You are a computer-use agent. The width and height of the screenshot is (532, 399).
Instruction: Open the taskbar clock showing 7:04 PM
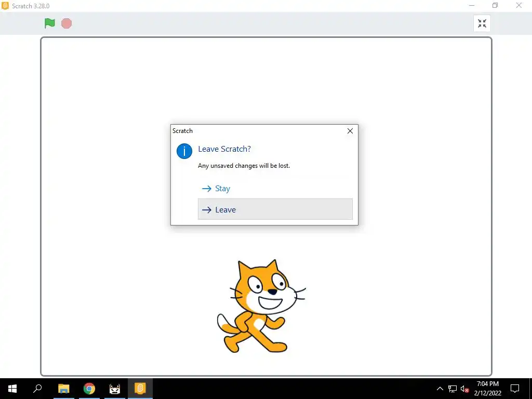tap(487, 389)
